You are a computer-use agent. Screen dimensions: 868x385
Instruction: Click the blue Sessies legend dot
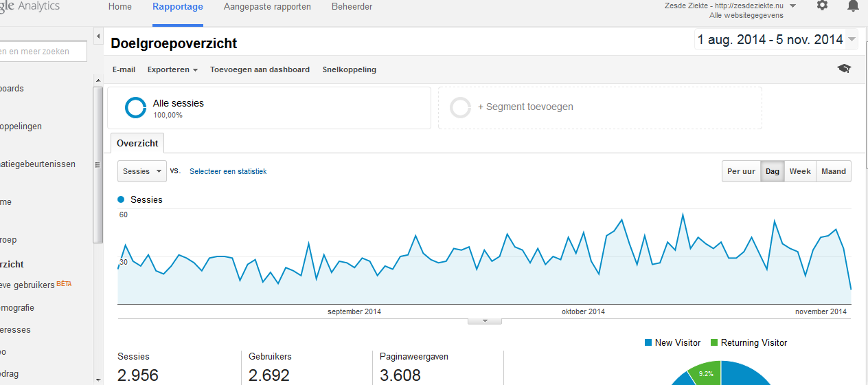(x=122, y=199)
